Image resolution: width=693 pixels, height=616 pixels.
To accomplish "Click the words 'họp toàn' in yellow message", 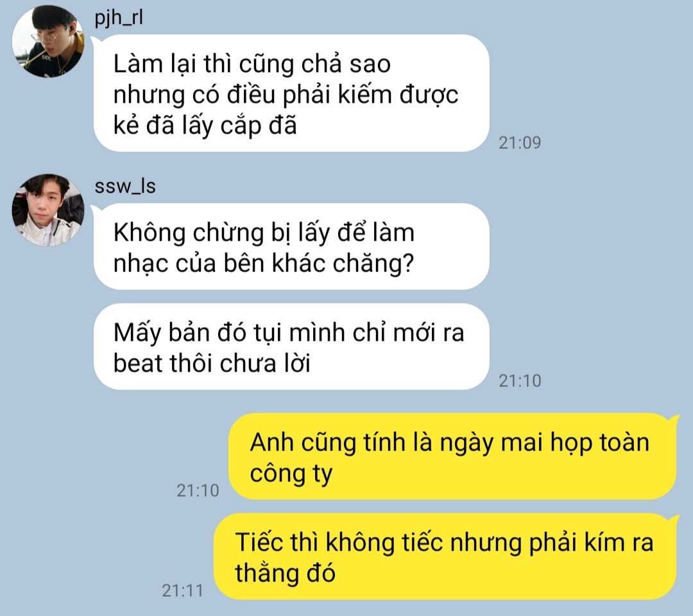I will click(x=600, y=443).
